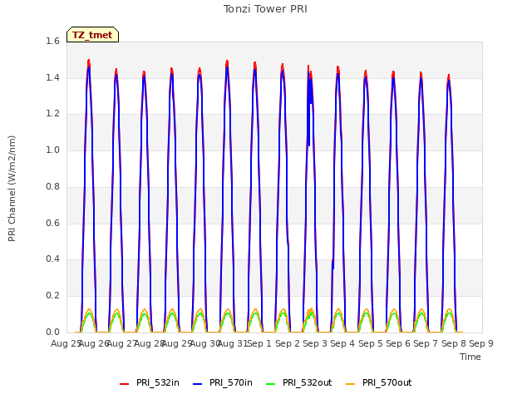The image size is (532, 399).
Task: Click the x-axis label Time
Action: click(470, 357)
